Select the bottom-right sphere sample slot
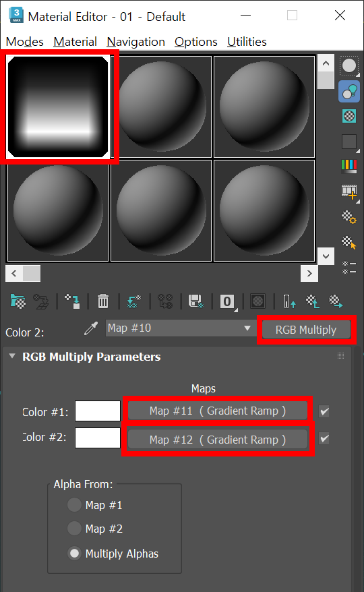This screenshot has height=592, width=364. click(x=264, y=210)
